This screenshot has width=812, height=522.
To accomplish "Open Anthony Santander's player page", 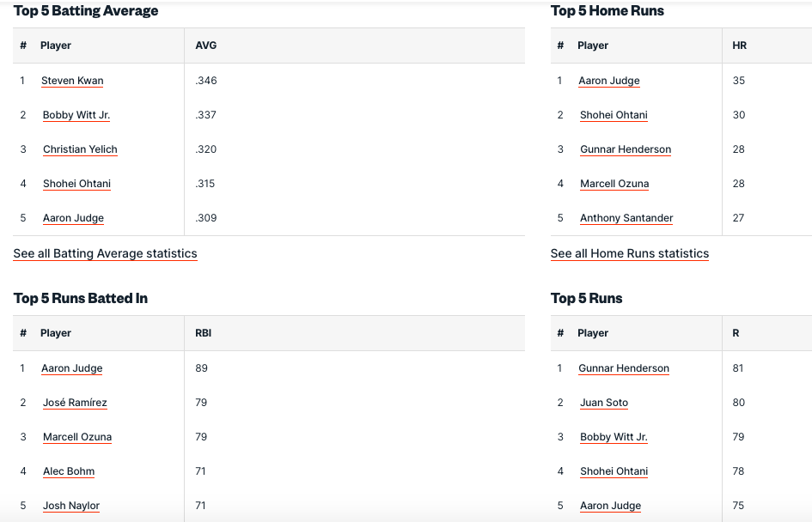I will tap(626, 218).
